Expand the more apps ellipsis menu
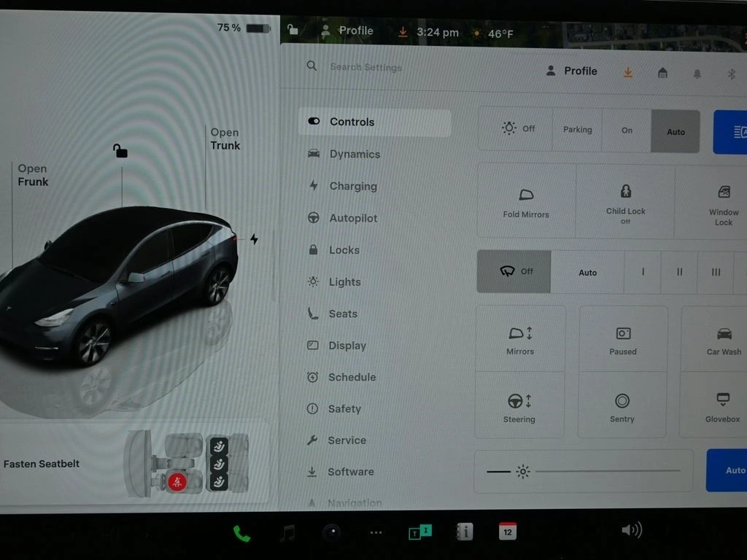Image resolution: width=747 pixels, height=560 pixels. pos(376,533)
